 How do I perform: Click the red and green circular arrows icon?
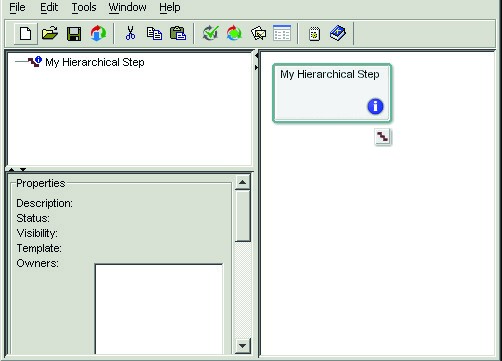pos(234,33)
